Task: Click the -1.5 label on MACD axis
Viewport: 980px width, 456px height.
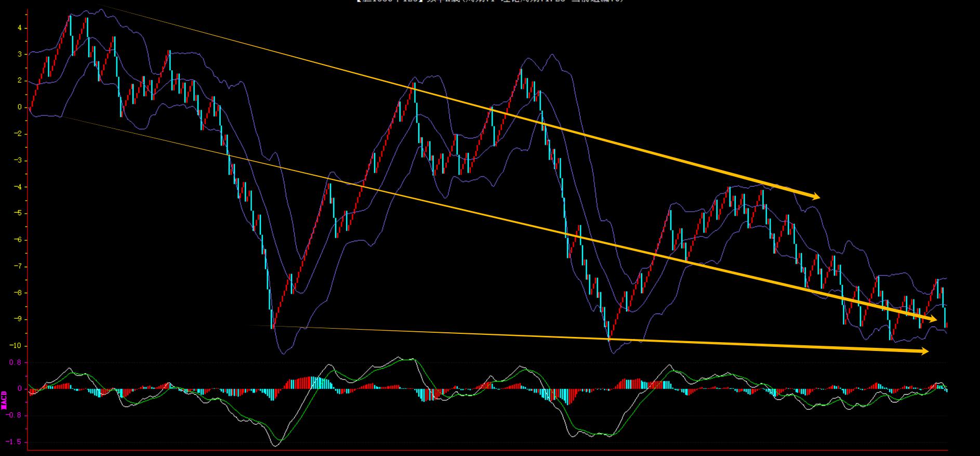Action: (14, 442)
